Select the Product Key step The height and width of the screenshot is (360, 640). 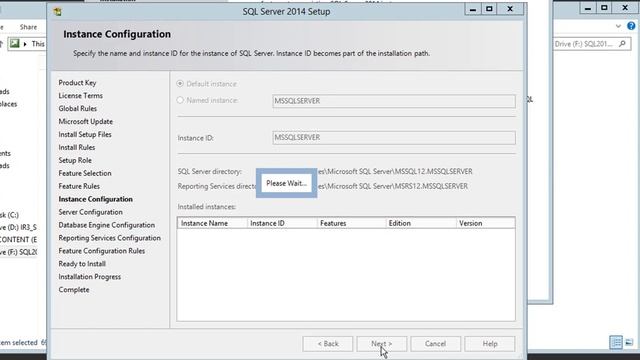coord(77,82)
